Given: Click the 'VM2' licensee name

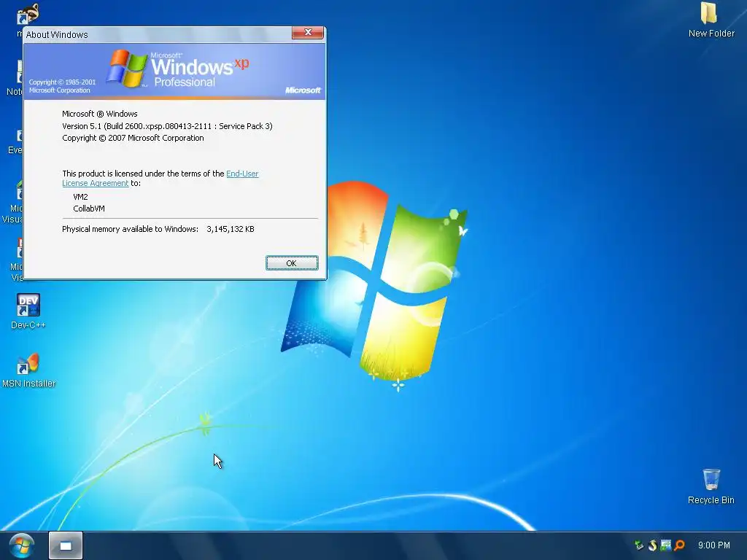Looking at the screenshot, I should point(80,197).
